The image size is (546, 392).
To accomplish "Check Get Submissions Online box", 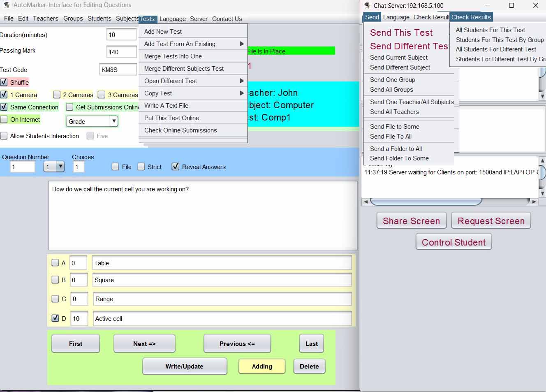I will [x=70, y=107].
